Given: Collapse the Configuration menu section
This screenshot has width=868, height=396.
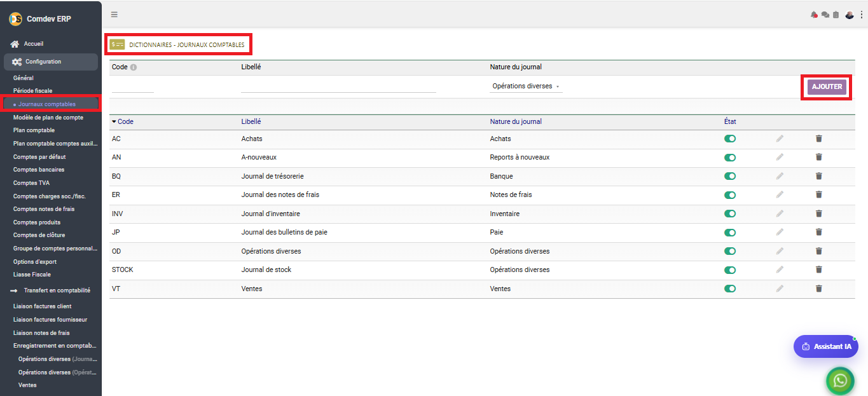Looking at the screenshot, I should coord(51,62).
